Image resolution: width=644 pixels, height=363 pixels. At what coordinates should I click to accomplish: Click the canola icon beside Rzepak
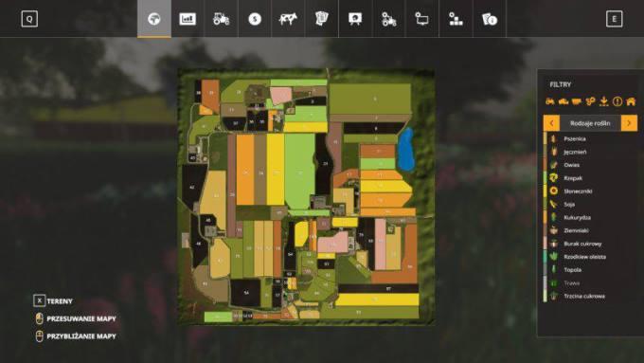(554, 178)
